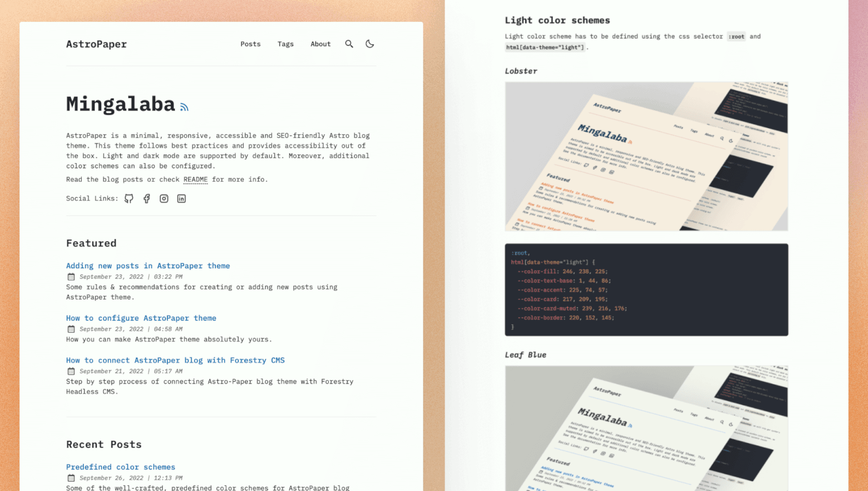Open the search magnifier icon
The height and width of the screenshot is (491, 868).
coord(349,44)
